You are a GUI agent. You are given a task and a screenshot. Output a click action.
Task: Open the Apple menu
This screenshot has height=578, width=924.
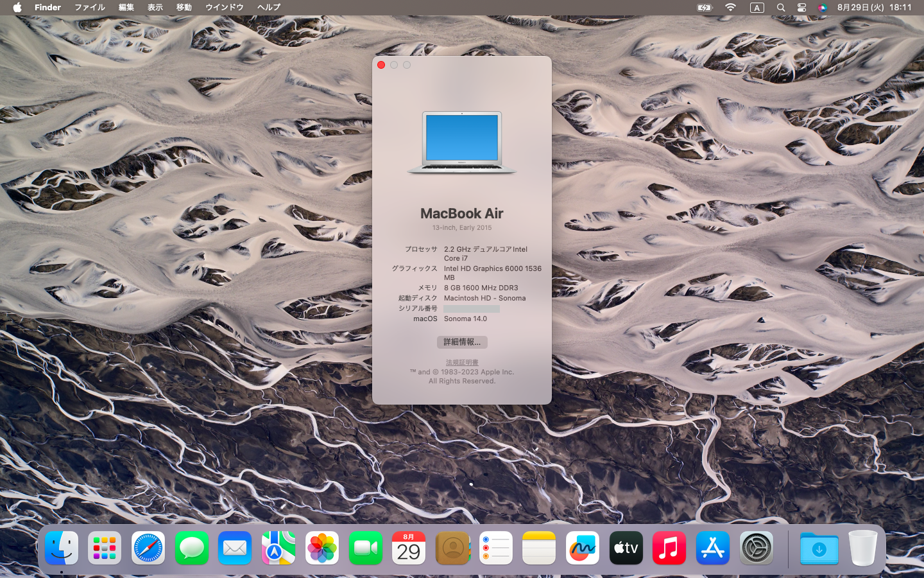17,7
